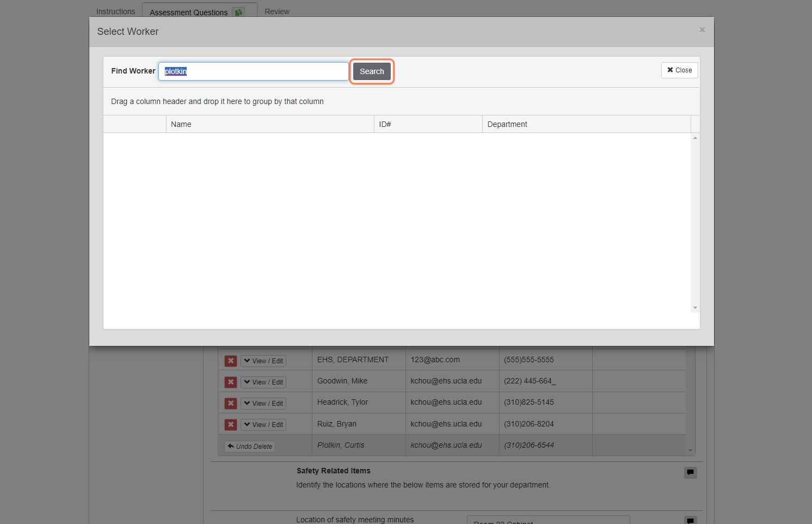
Task: Click the results grid scroll up arrow
Action: [x=695, y=138]
